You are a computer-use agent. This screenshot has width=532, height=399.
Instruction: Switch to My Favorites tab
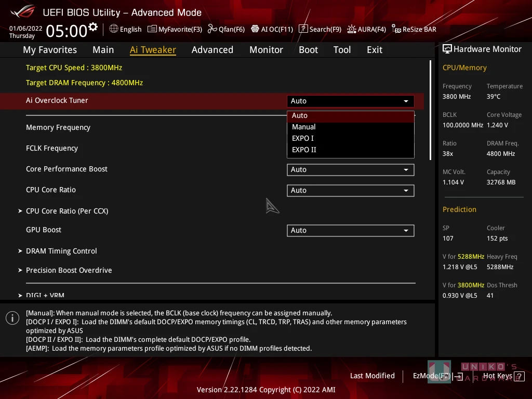coord(50,50)
